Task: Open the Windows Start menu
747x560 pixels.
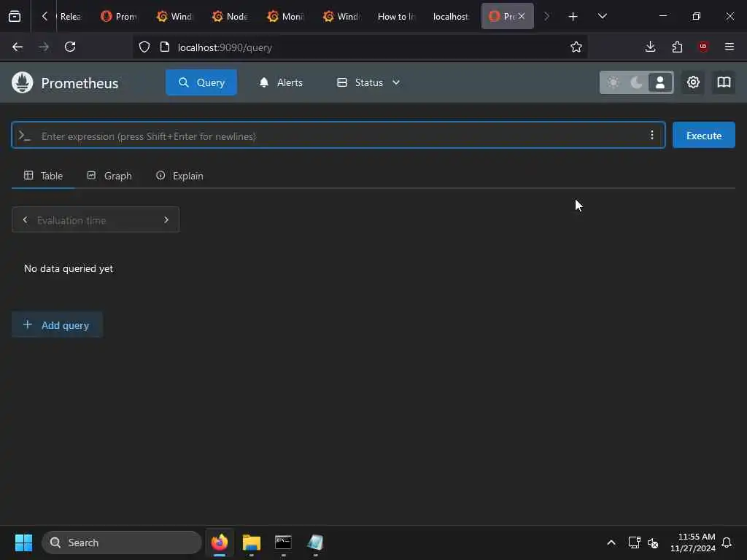Action: [x=23, y=542]
